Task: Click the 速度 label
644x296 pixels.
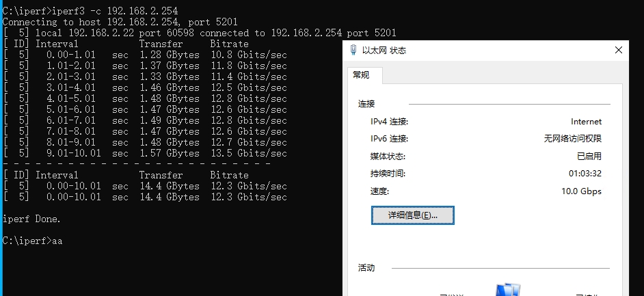Action: pyautogui.click(x=379, y=191)
